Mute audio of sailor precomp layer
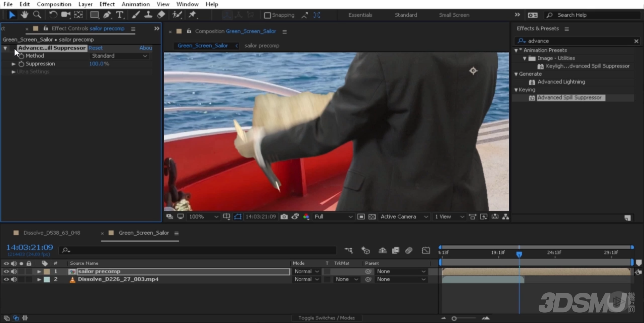This screenshot has height=323, width=644. 14,271
